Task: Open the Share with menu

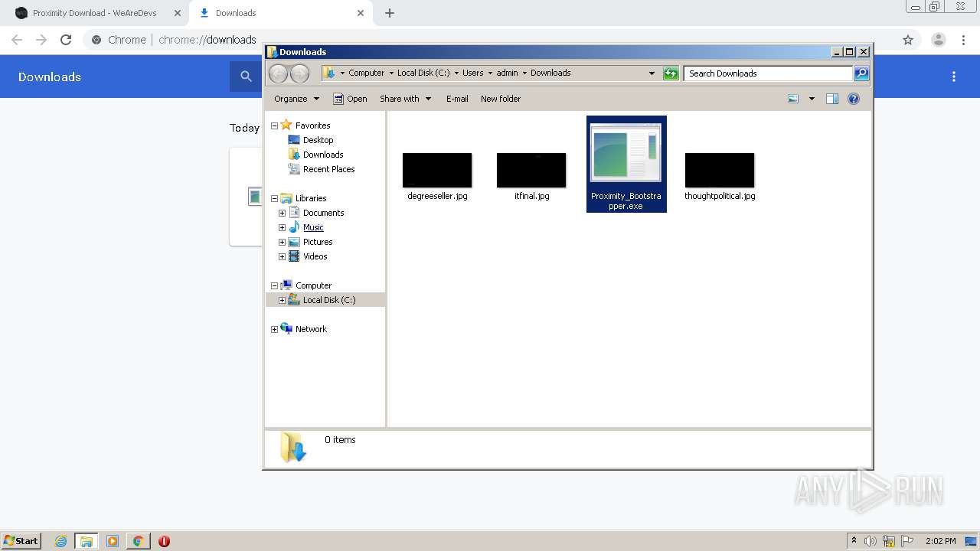Action: 406,99
